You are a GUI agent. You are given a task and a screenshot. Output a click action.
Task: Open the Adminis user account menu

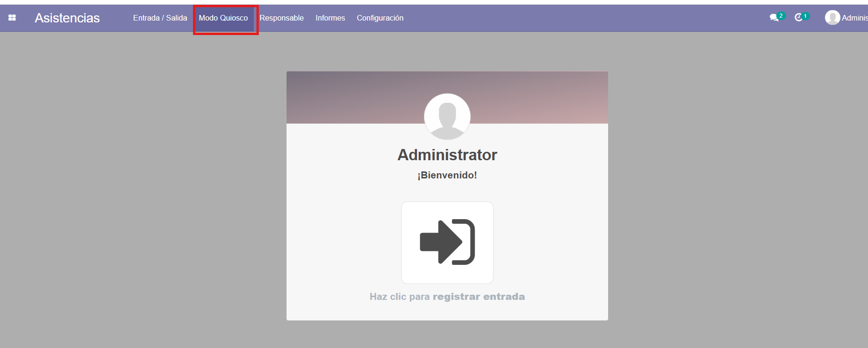click(x=854, y=18)
